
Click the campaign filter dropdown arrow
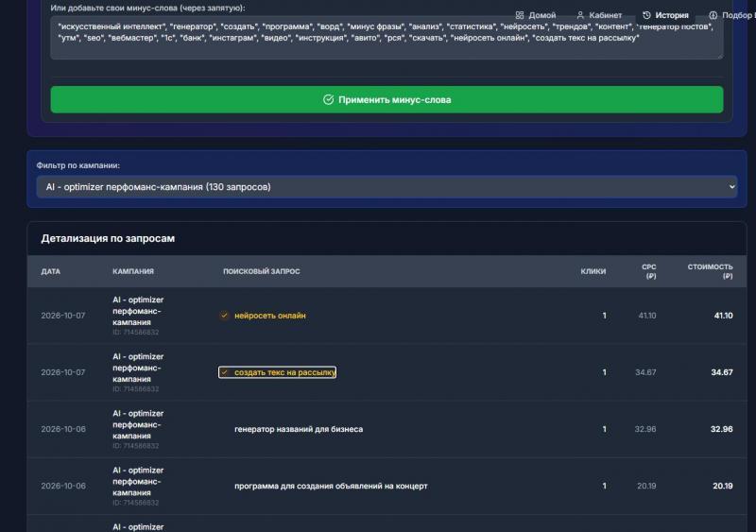(731, 187)
